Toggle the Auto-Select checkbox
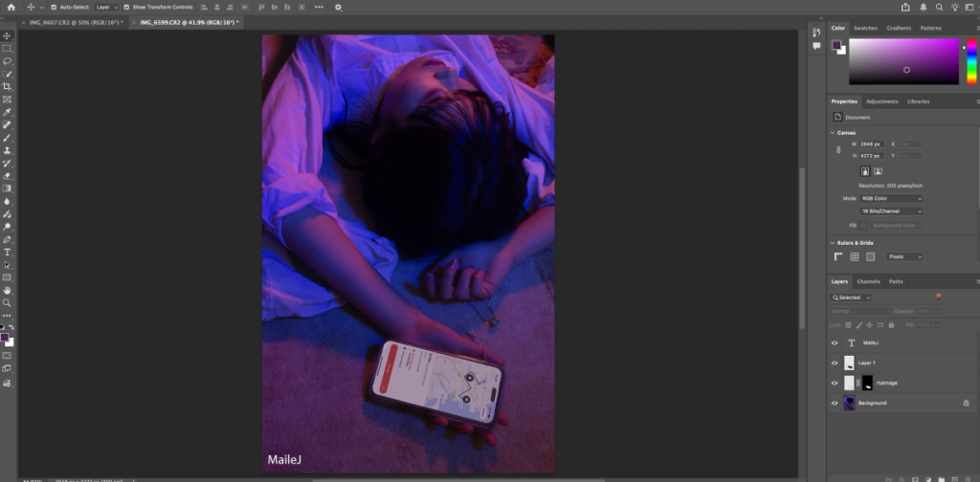This screenshot has width=980, height=482. 54,7
